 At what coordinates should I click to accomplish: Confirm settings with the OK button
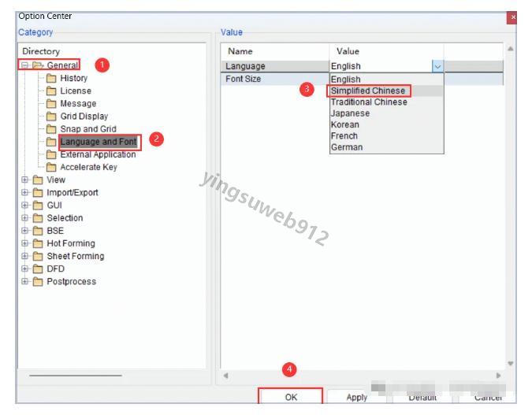point(290,397)
